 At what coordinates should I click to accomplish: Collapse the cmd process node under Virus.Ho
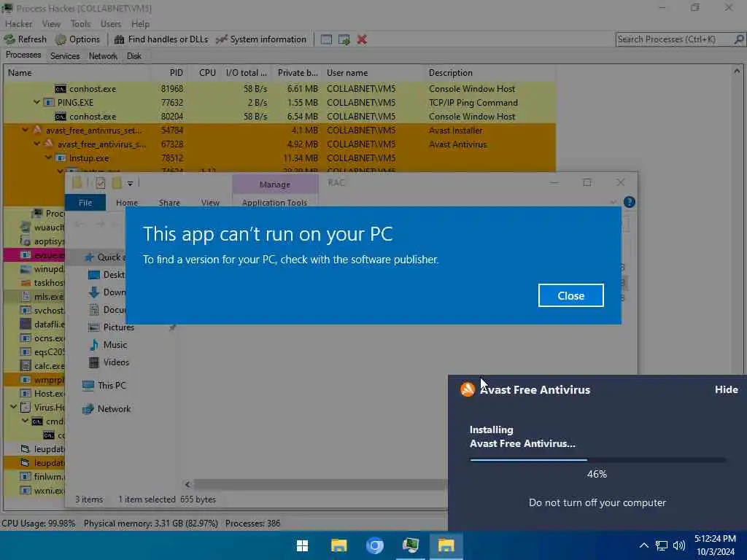[x=25, y=421]
